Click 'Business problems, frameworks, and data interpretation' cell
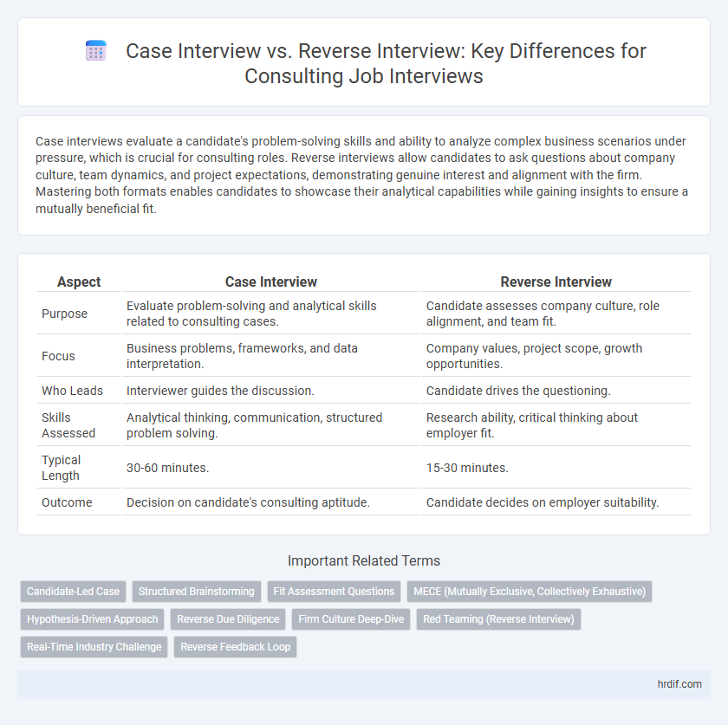Viewport: 728px width, 725px height. coord(271,356)
